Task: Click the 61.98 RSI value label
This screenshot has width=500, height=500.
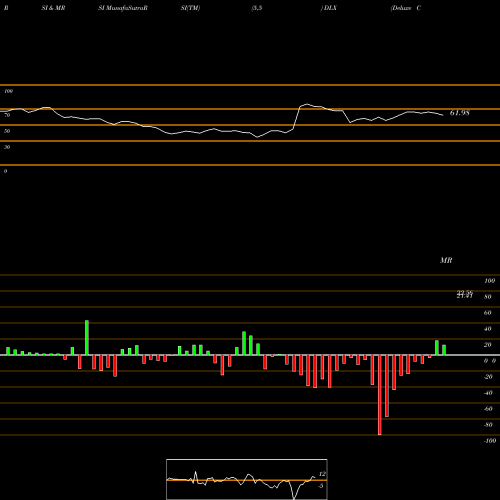Action: coord(459,113)
